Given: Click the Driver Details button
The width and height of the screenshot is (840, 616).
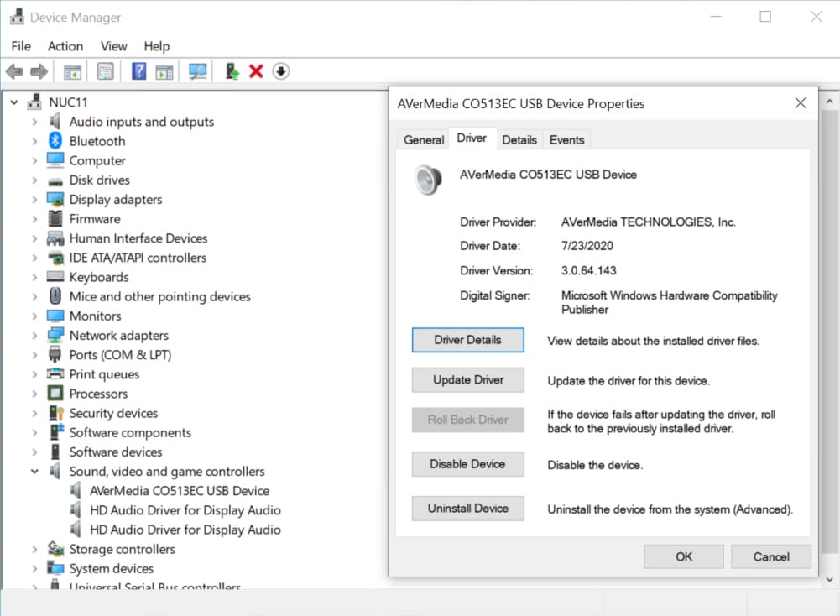Looking at the screenshot, I should point(467,340).
